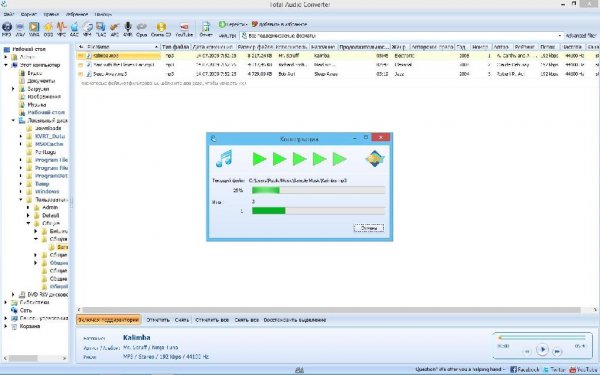Expand the Downloads (Загрузки) tree node
Image resolution: width=600 pixels, height=375 pixels.
(x=13, y=89)
